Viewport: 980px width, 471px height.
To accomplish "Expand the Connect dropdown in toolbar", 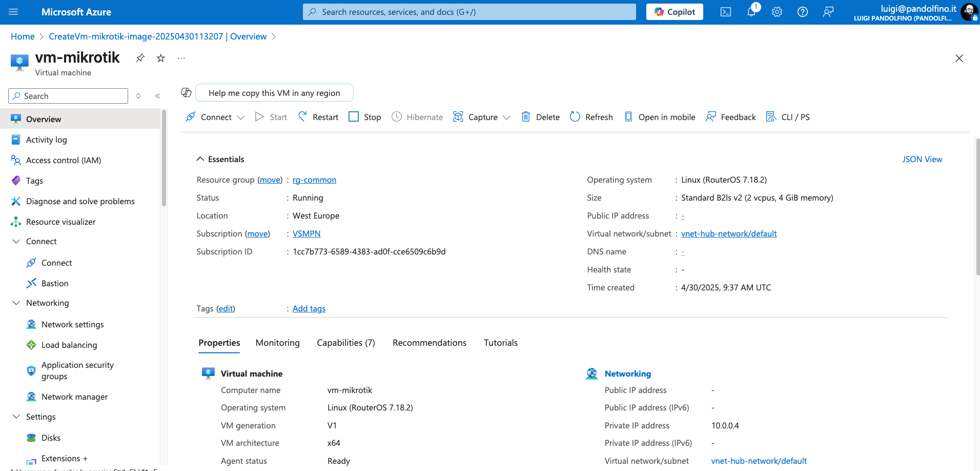I will click(x=240, y=117).
